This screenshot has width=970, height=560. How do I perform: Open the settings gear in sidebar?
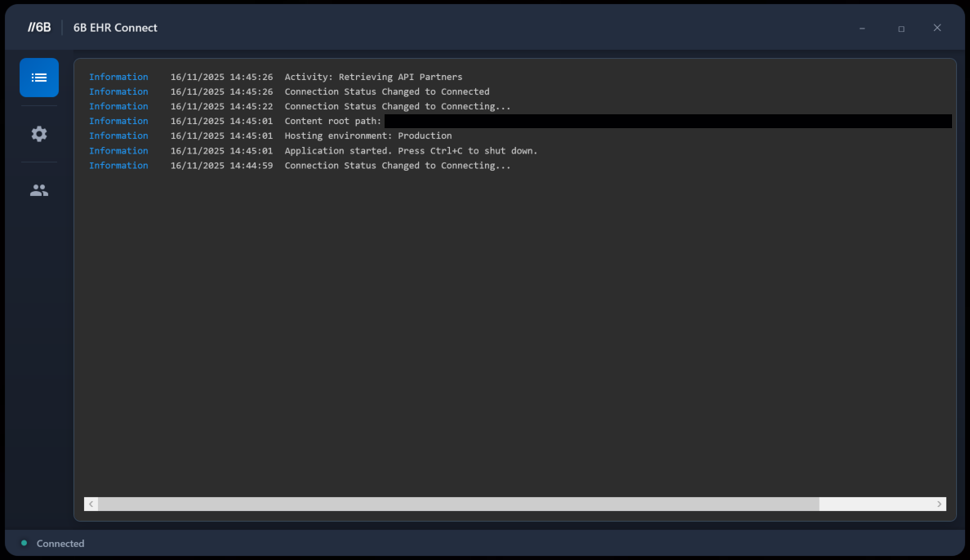pos(39,134)
